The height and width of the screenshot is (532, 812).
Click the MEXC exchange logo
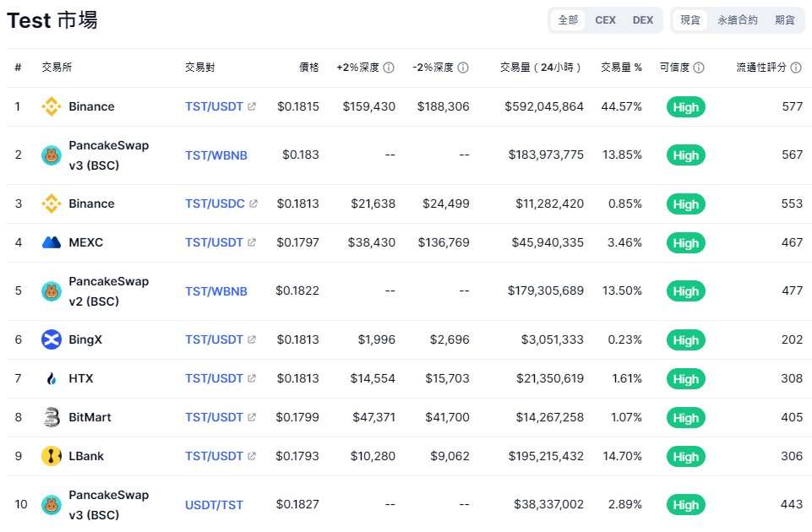(52, 243)
